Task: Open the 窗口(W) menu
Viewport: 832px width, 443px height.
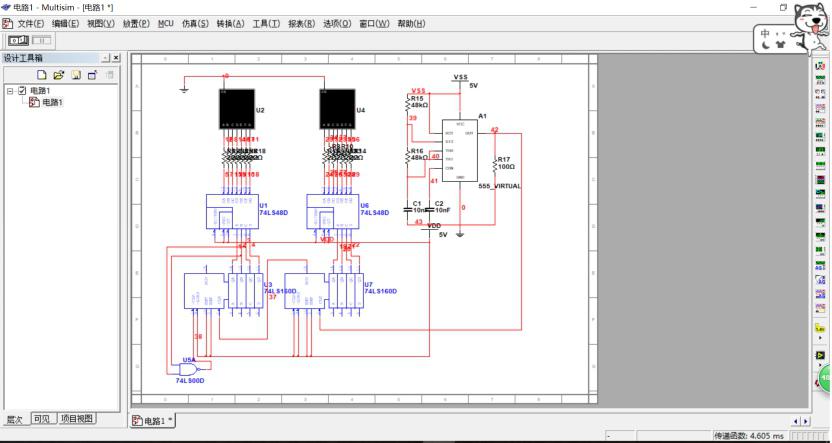Action: point(374,24)
